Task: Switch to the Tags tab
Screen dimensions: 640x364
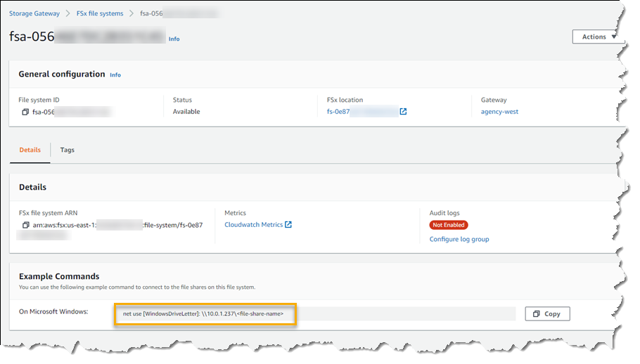Action: [x=68, y=150]
